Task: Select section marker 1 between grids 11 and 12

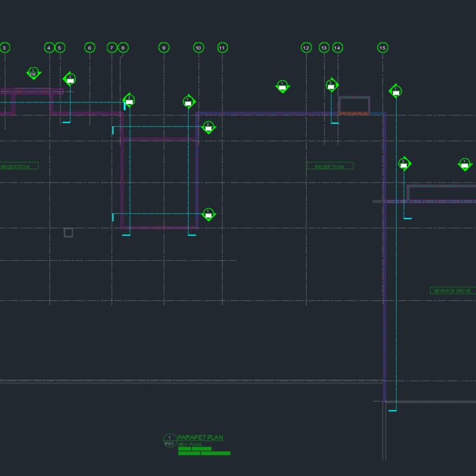Action: pos(282,86)
